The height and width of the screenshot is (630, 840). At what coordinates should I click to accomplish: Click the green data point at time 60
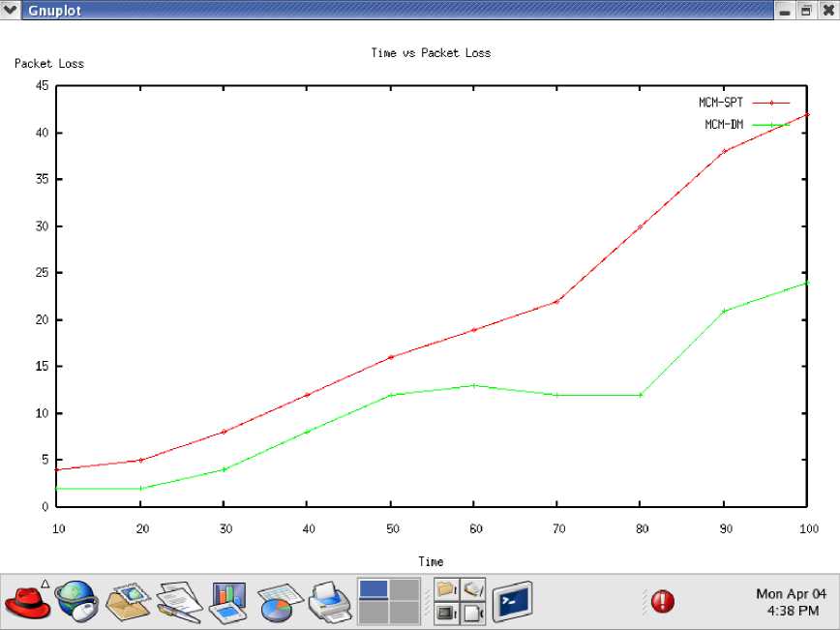pos(473,385)
